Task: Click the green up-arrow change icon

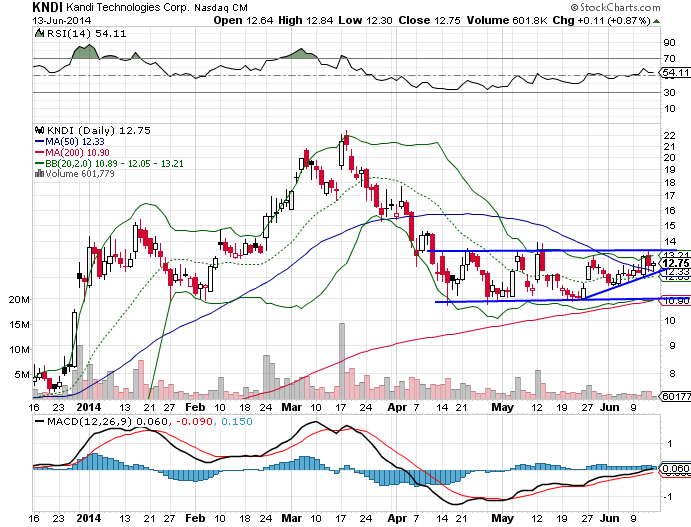Action: tap(657, 21)
